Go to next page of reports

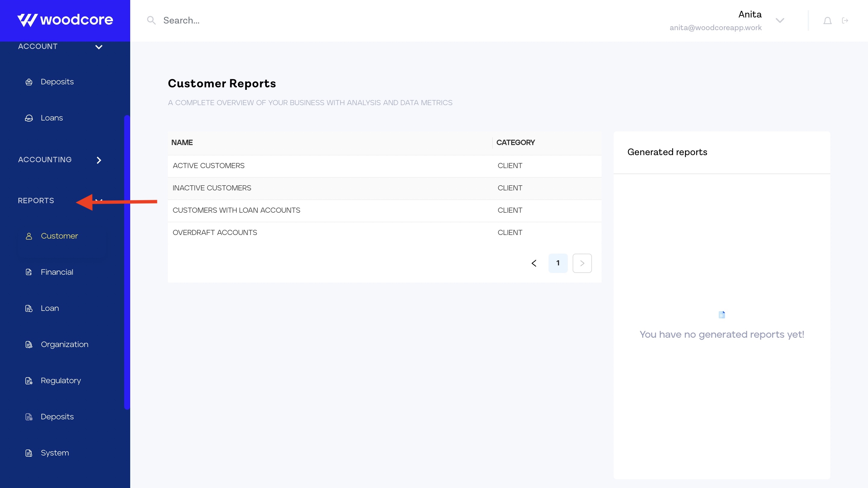pos(582,263)
